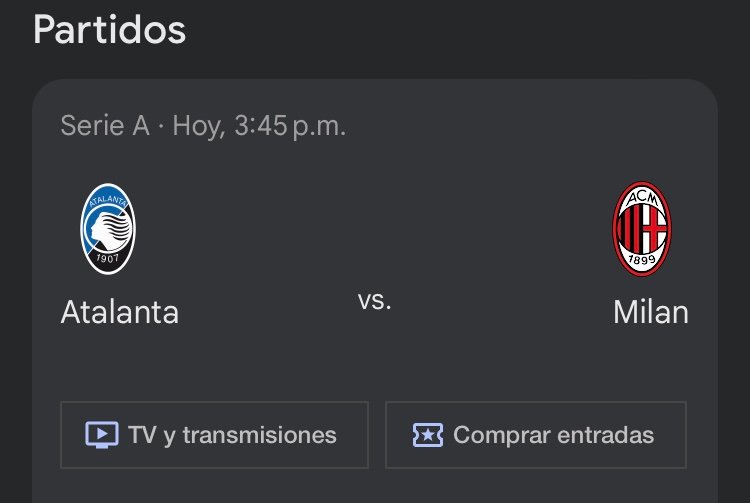Click the Atalanta club crest

(108, 228)
